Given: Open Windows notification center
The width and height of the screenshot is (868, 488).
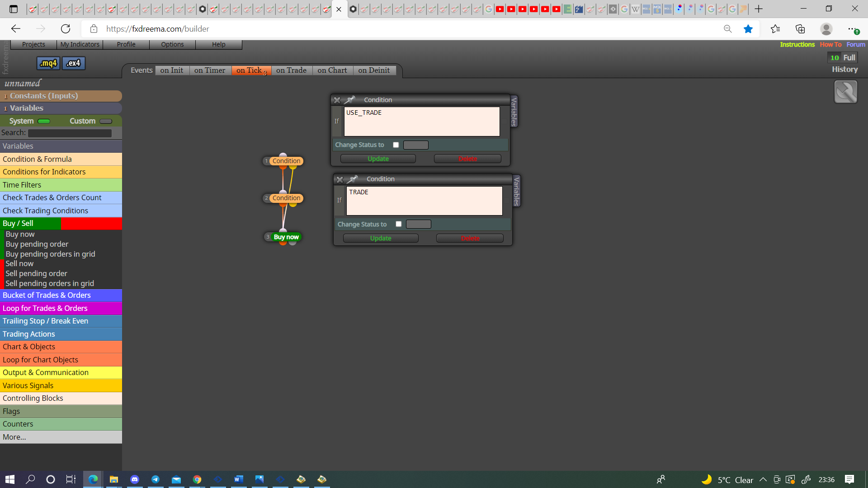Looking at the screenshot, I should (849, 479).
